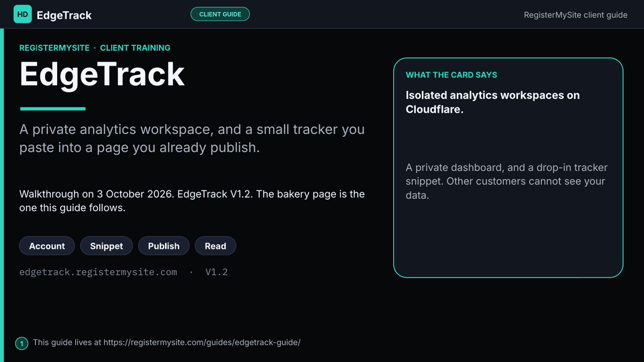
Task: Select the Snippet pill
Action: click(107, 246)
